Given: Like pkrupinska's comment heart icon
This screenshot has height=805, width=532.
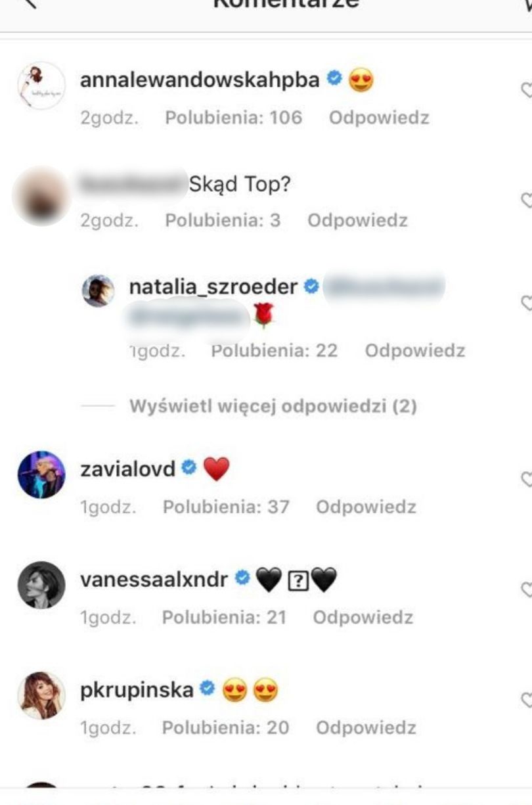Looking at the screenshot, I should pos(527,700).
